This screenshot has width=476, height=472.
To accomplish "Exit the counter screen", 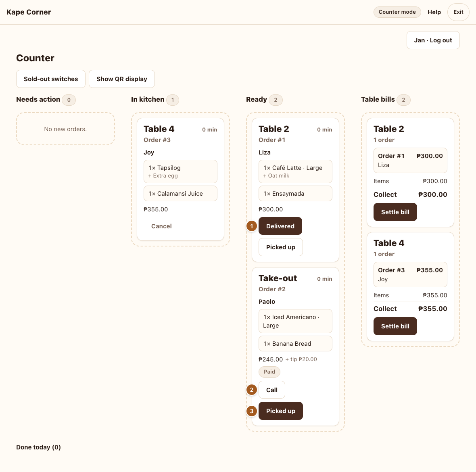I will [458, 12].
